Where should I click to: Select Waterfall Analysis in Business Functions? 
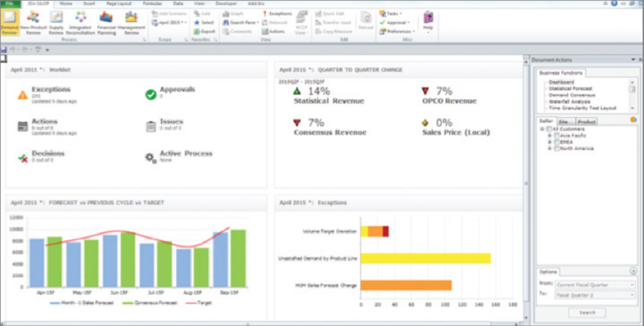[x=569, y=101]
